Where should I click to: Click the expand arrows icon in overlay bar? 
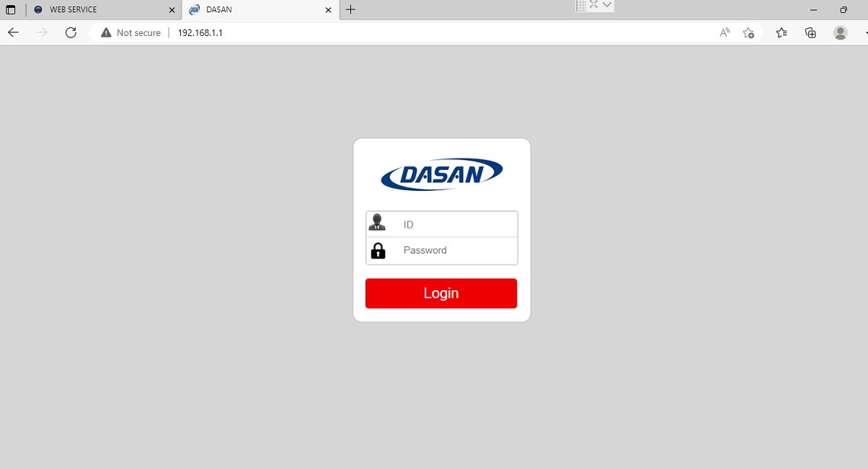coord(594,4)
